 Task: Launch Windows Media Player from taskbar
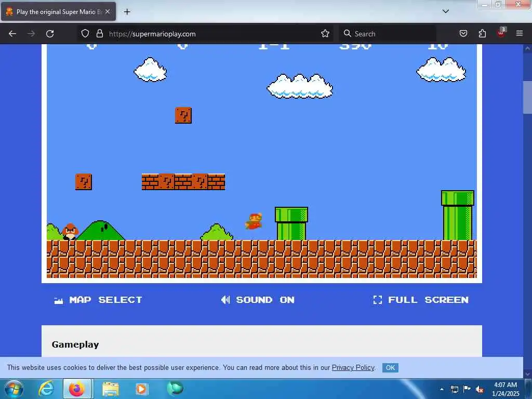point(141,389)
